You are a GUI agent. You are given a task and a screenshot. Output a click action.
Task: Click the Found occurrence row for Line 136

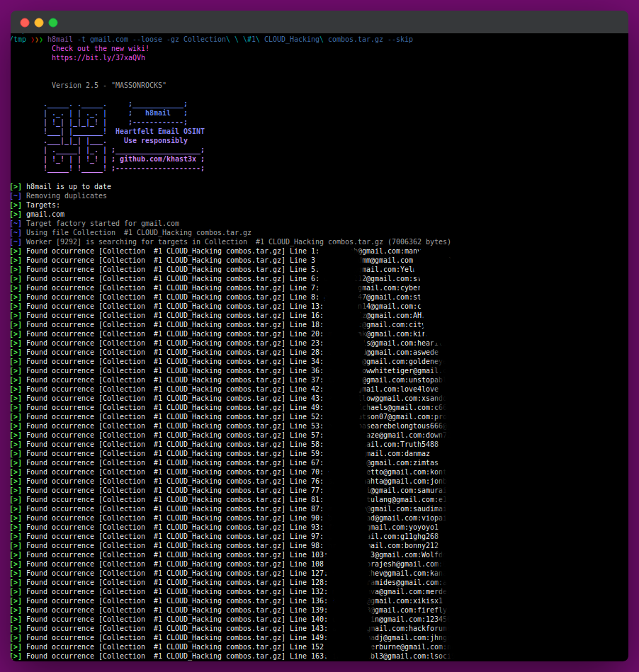point(227,601)
